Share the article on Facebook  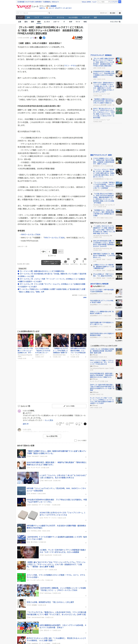[44, 38]
